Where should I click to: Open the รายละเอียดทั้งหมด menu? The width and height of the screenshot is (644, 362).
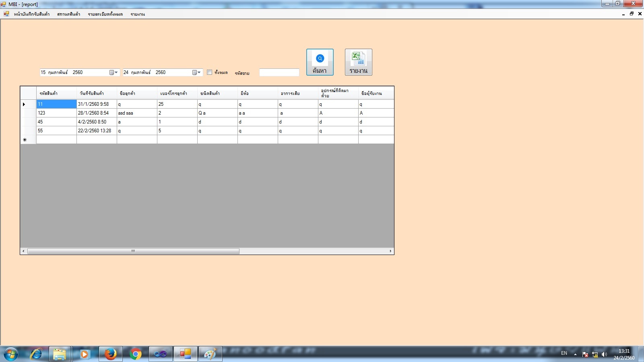click(105, 14)
